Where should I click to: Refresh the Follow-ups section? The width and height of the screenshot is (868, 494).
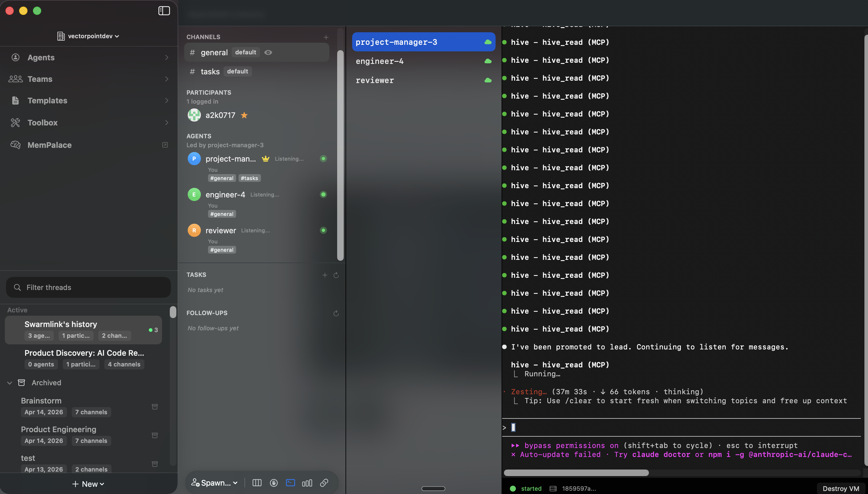[x=336, y=313]
